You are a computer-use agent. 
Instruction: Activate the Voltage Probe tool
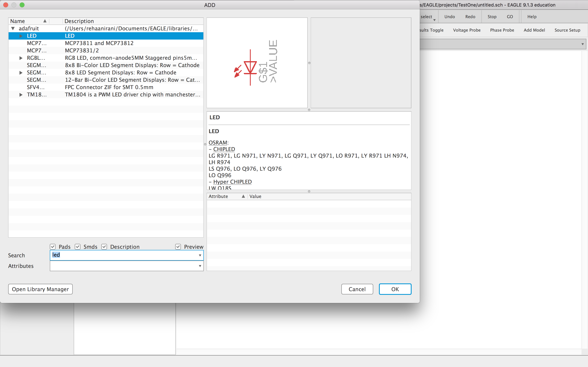(x=467, y=30)
